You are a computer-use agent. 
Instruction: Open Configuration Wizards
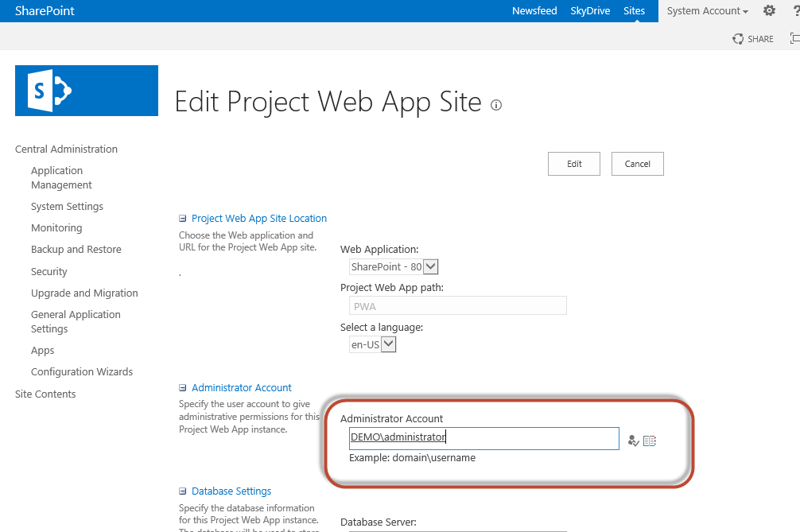point(82,372)
